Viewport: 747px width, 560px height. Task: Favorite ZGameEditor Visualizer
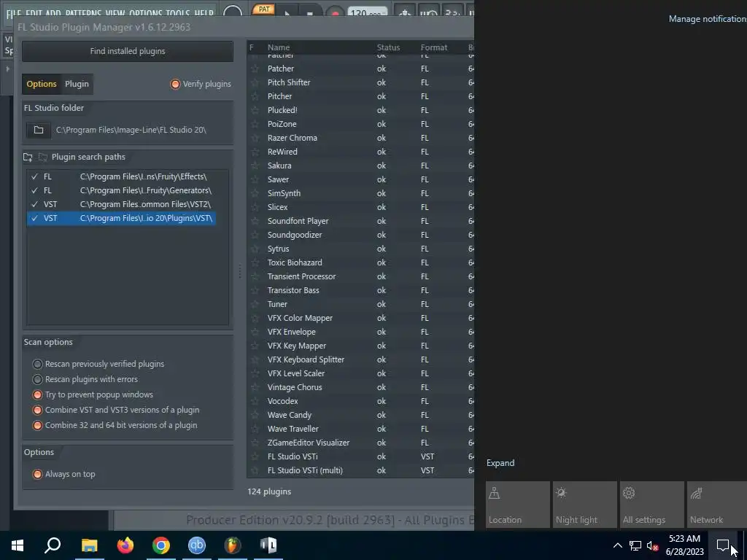click(255, 443)
